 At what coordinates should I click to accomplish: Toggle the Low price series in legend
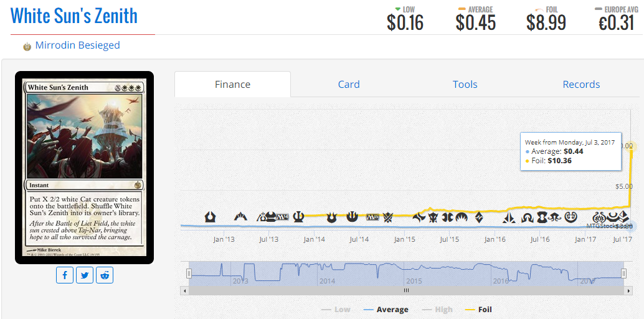coord(336,310)
